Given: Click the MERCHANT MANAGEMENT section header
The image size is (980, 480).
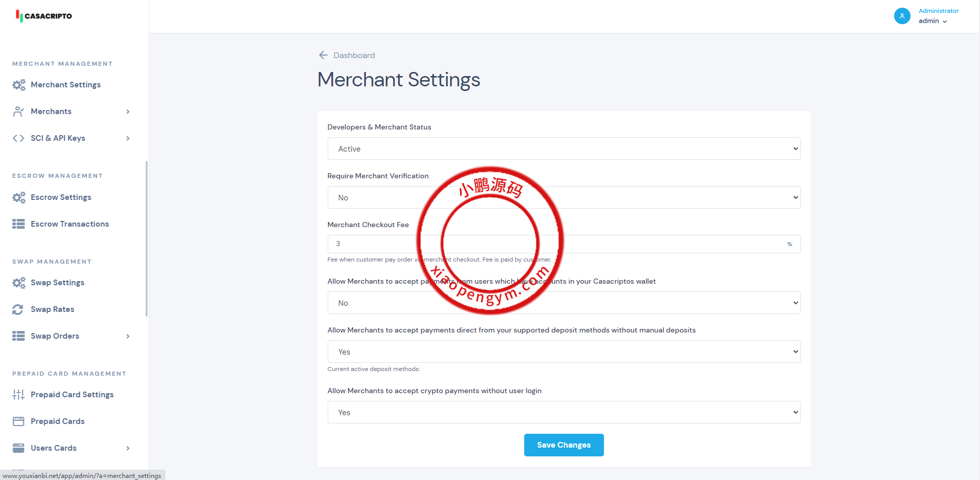Looking at the screenshot, I should 62,64.
